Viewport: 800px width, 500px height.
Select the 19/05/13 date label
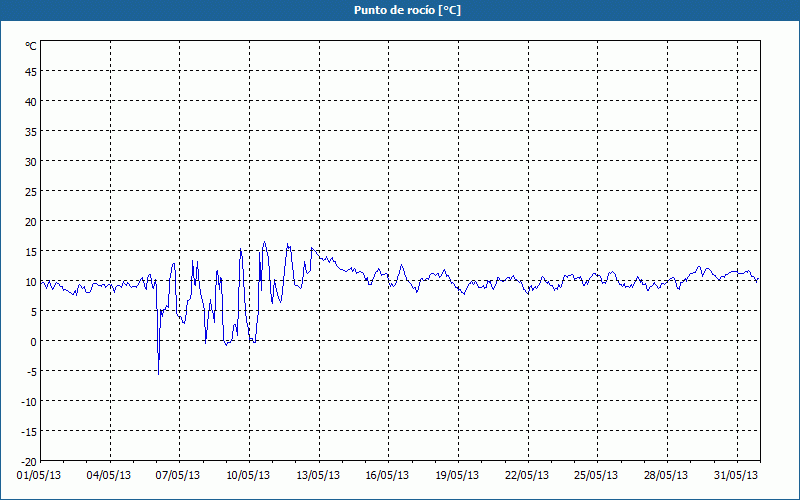click(x=459, y=475)
